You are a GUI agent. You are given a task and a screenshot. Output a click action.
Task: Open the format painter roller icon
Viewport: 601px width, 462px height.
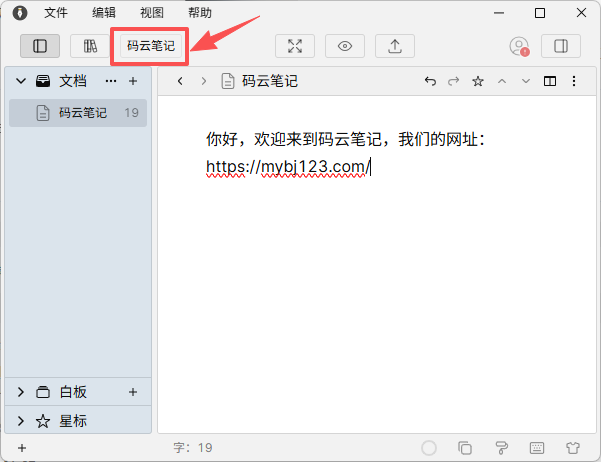tap(501, 448)
